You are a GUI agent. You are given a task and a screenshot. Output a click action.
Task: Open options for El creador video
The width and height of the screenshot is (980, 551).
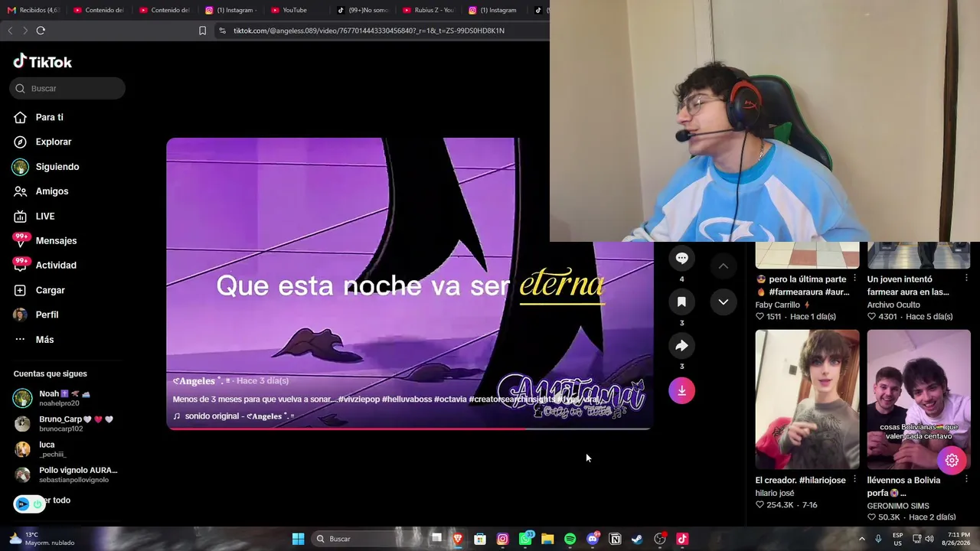[x=854, y=480]
